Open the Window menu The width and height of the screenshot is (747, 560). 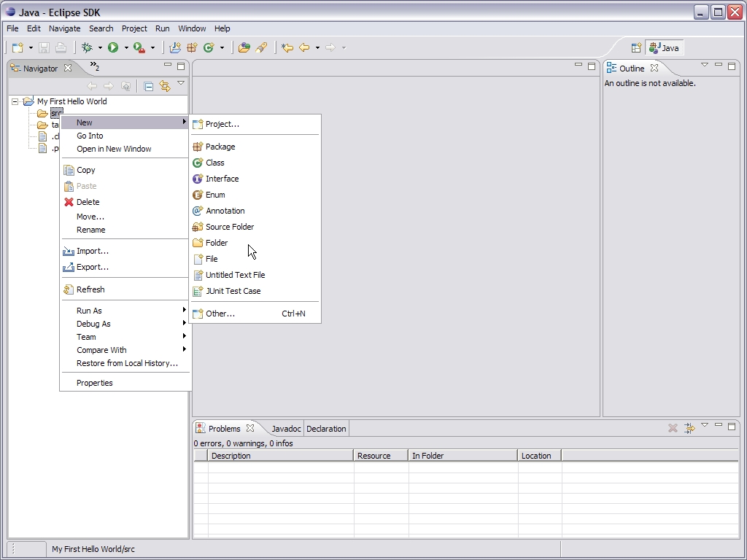192,28
